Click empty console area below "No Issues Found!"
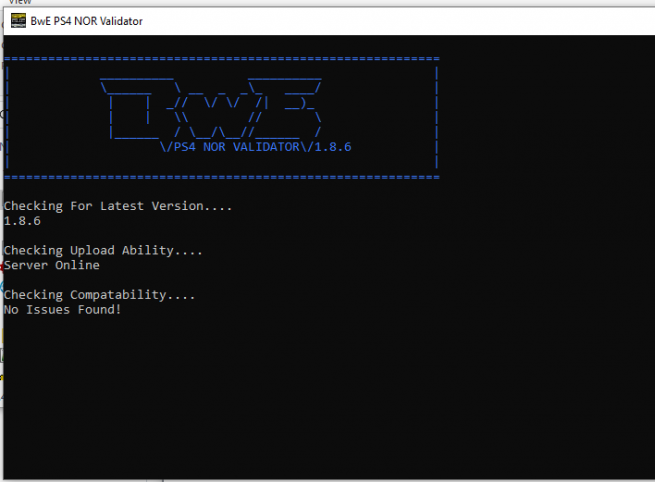This screenshot has width=655, height=482. [x=300, y=400]
